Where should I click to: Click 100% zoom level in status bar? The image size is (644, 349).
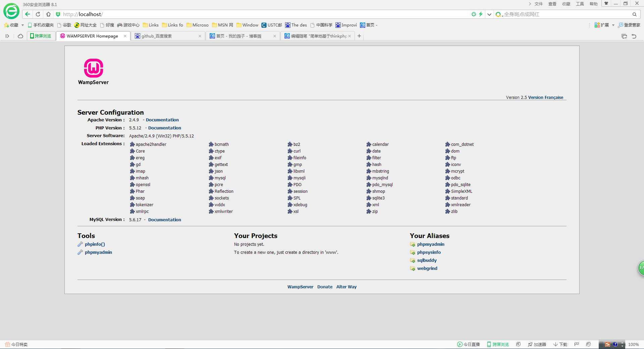click(x=633, y=344)
